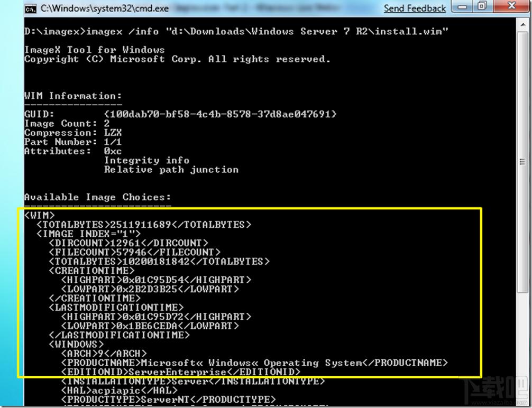Grab the vertical scrollbar thumb
Image resolution: width=532 pixels, height=408 pixels.
point(523,161)
